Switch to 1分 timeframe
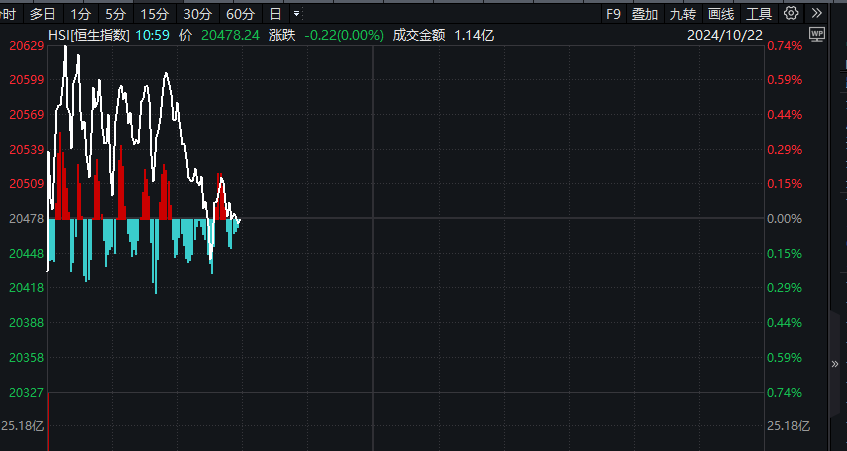The image size is (847, 451). coord(81,14)
